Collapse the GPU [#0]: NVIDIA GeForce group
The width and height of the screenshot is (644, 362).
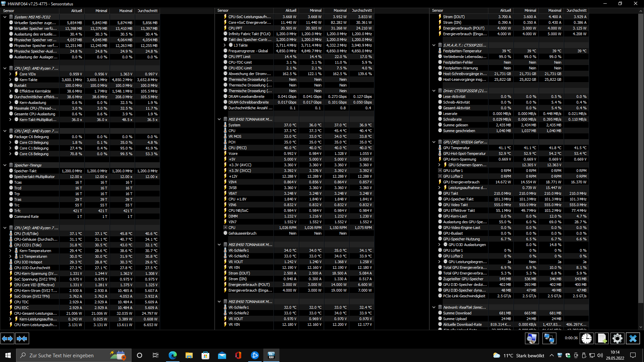[x=434, y=142]
